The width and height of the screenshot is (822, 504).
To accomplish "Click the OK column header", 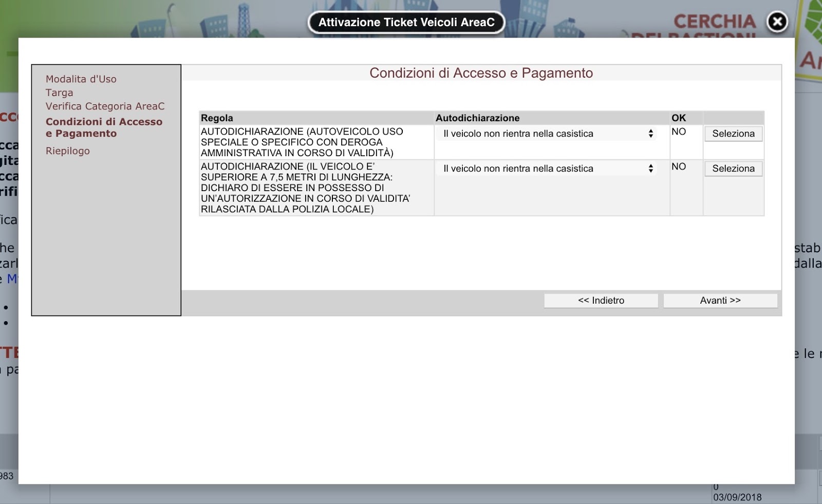I will click(x=679, y=118).
